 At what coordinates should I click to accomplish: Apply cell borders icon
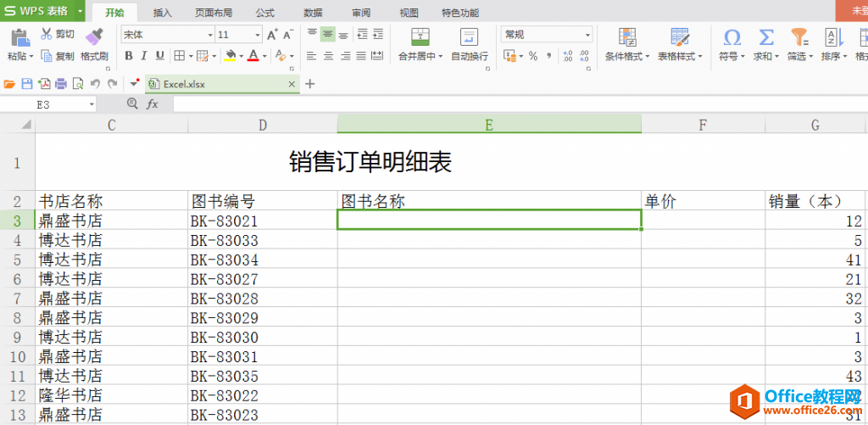tap(180, 55)
